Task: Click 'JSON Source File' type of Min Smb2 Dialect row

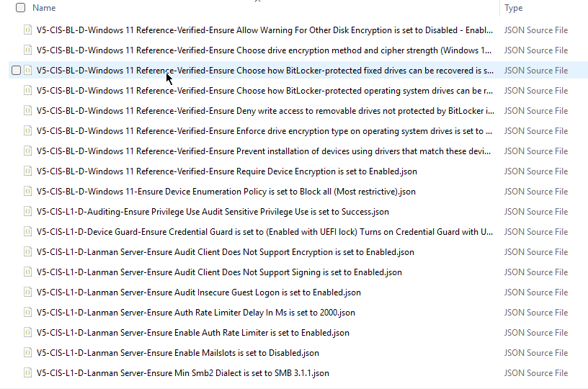Action: click(x=536, y=373)
